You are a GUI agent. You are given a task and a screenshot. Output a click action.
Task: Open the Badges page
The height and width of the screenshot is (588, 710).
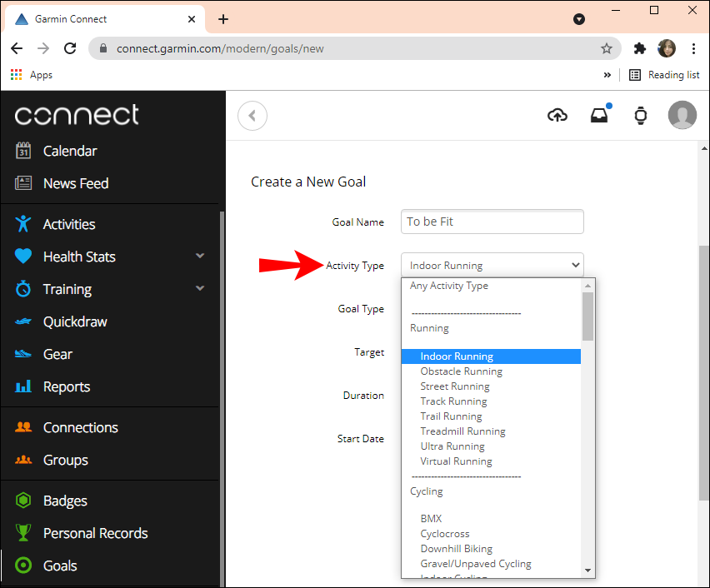(x=65, y=501)
